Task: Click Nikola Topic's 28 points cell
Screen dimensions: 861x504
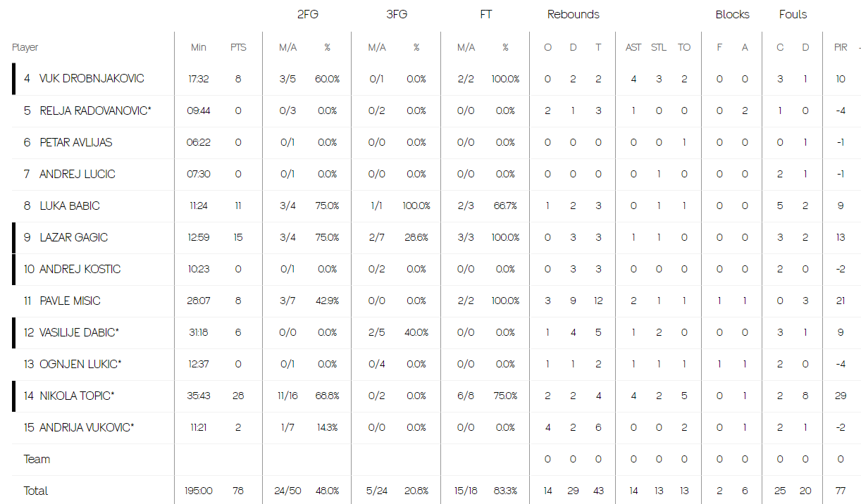Action: click(x=238, y=396)
